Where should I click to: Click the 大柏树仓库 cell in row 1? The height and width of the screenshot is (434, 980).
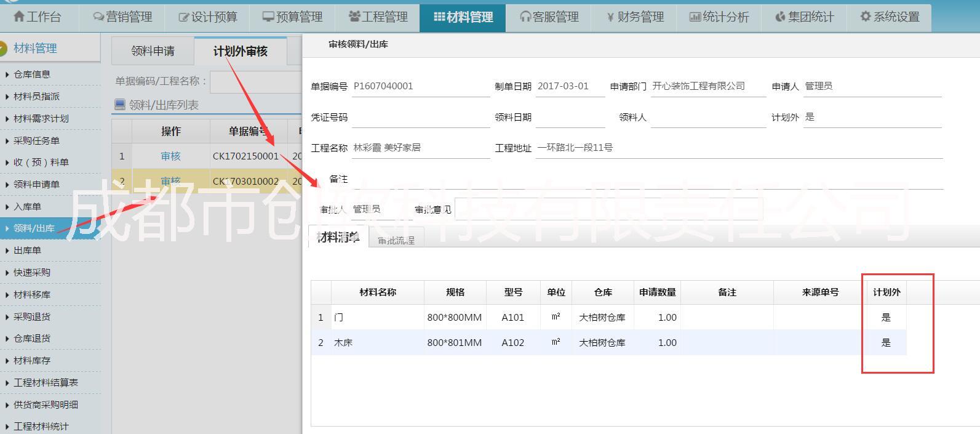point(602,318)
